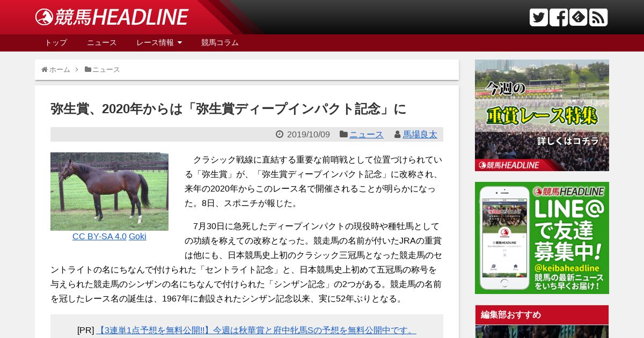Open the RSS feed icon
This screenshot has width=644, height=338.
598,17
